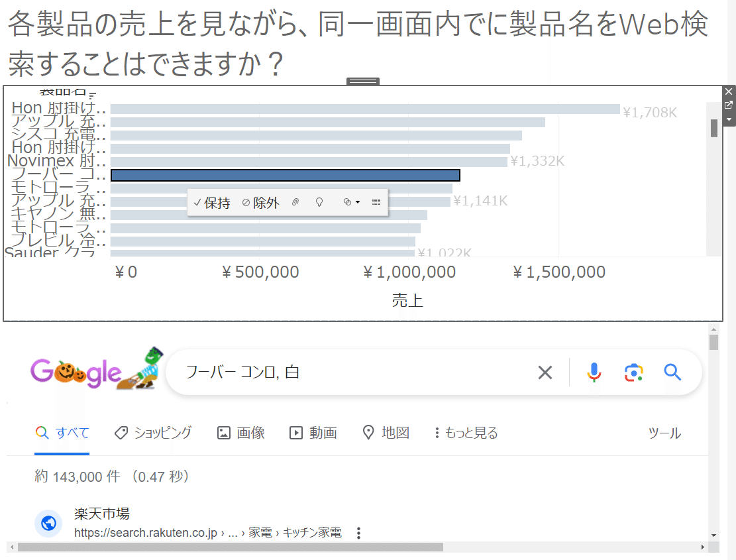Click the chart's vertical scrollbar thumb
The height and width of the screenshot is (560, 736).
[x=714, y=128]
